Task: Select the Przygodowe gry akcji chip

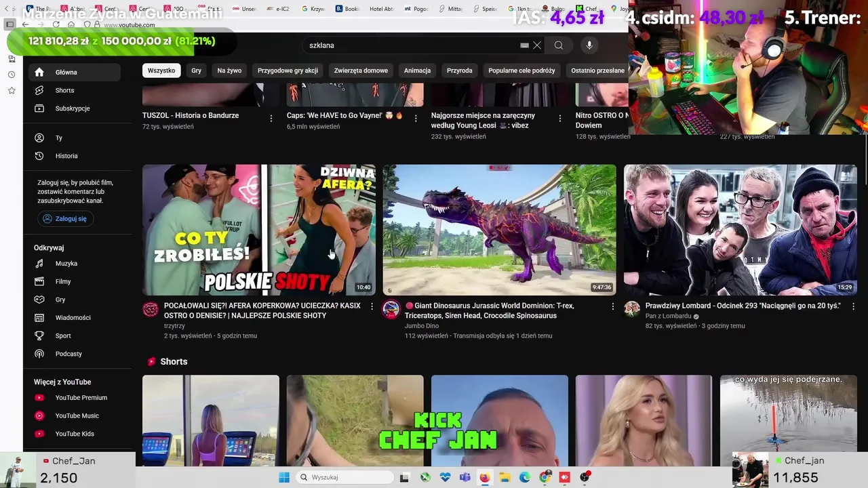Action: point(288,70)
